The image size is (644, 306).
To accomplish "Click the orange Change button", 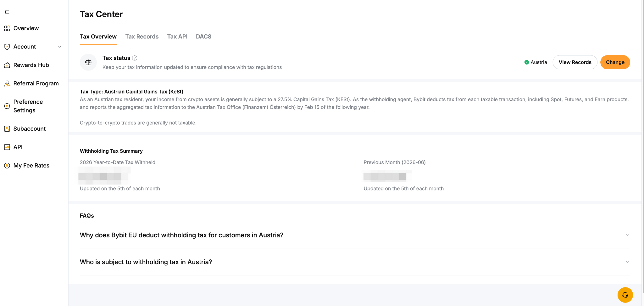I will coord(615,62).
